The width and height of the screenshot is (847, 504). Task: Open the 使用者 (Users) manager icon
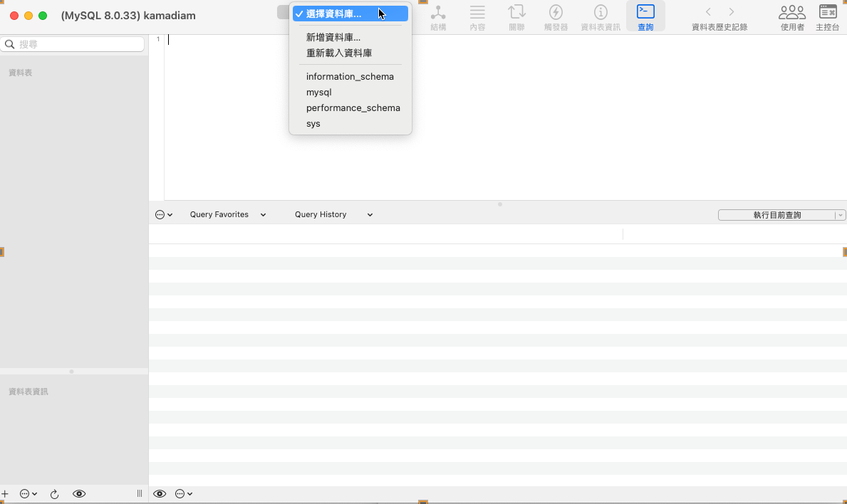coord(792,17)
